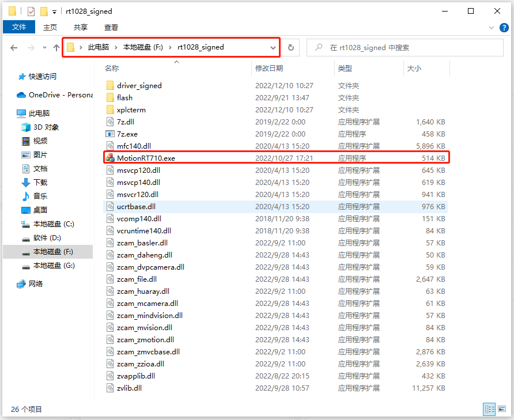Click the search box for rt1028_signed
This screenshot has height=420, width=514.
tap(405, 48)
